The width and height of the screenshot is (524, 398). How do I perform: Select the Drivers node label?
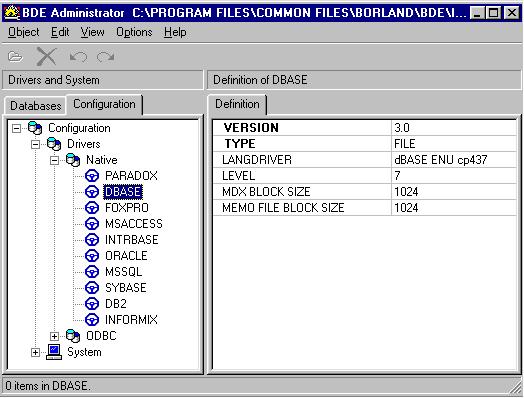pyautogui.click(x=84, y=144)
